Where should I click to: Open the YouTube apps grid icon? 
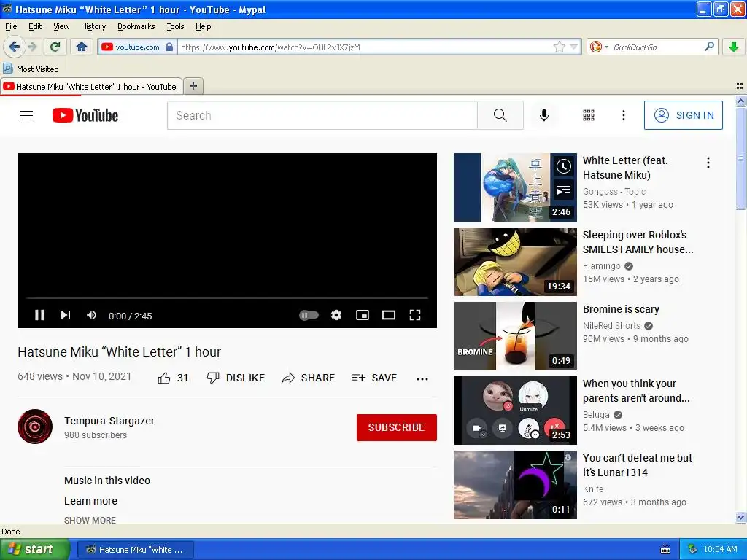(x=589, y=115)
